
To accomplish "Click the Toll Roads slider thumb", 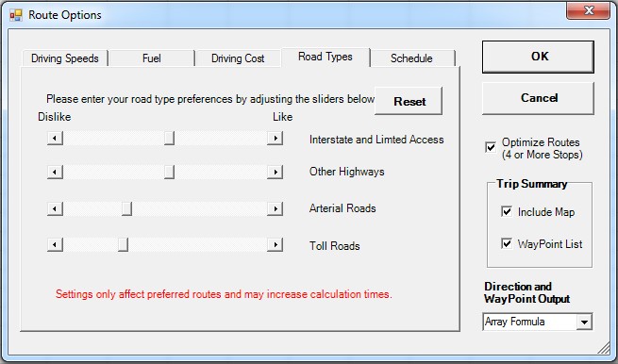I will pos(123,244).
